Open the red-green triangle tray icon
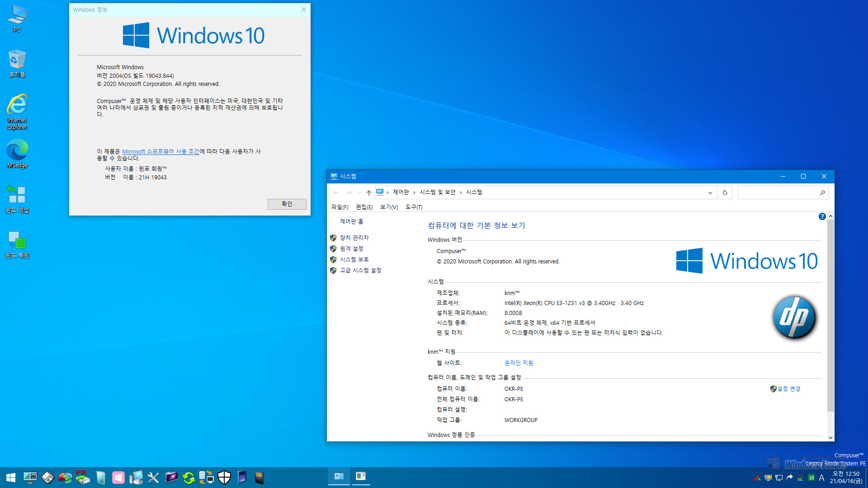This screenshot has height=488, width=868. (757, 478)
